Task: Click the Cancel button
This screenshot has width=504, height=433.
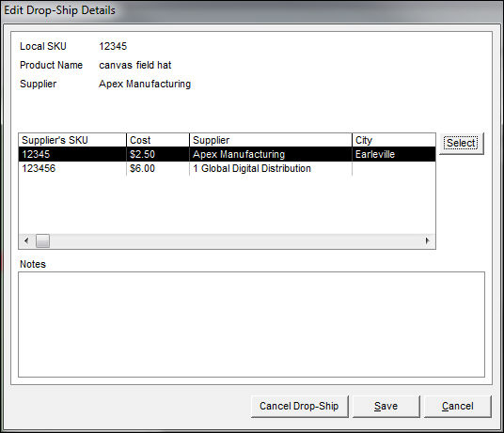Action: (457, 406)
